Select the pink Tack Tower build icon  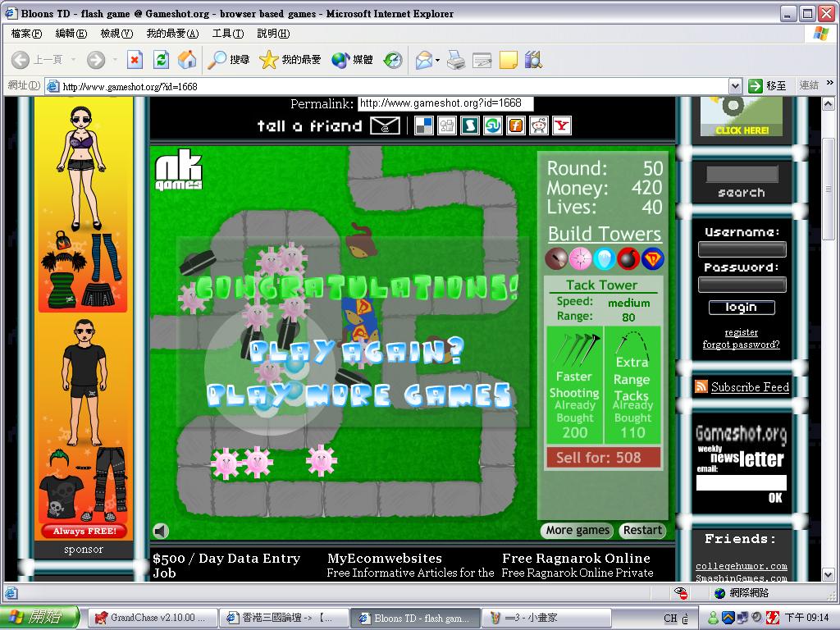[580, 258]
